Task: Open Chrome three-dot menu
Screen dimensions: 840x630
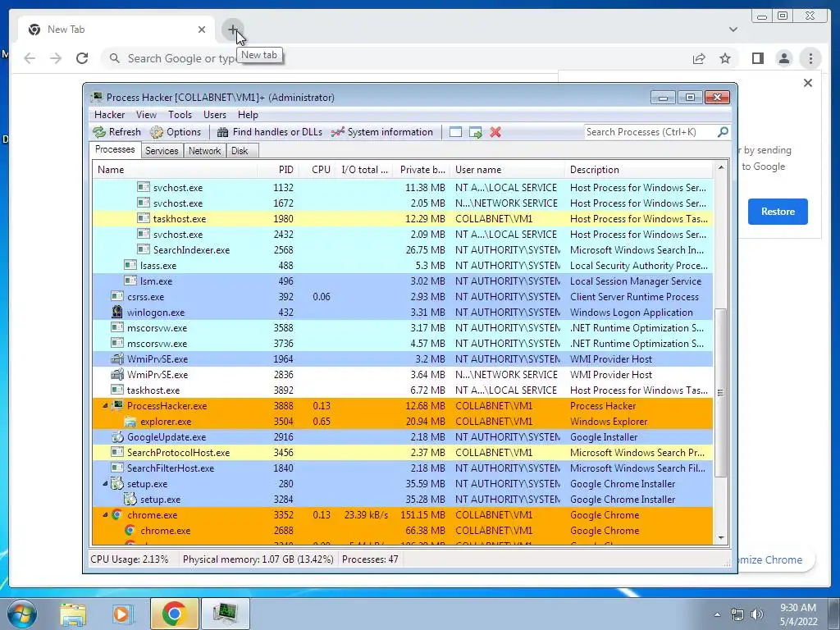Action: (810, 58)
